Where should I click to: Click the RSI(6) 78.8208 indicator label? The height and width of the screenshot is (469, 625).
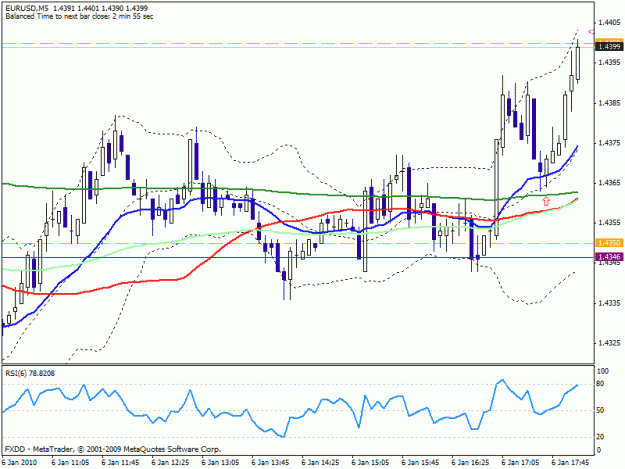pyautogui.click(x=30, y=373)
